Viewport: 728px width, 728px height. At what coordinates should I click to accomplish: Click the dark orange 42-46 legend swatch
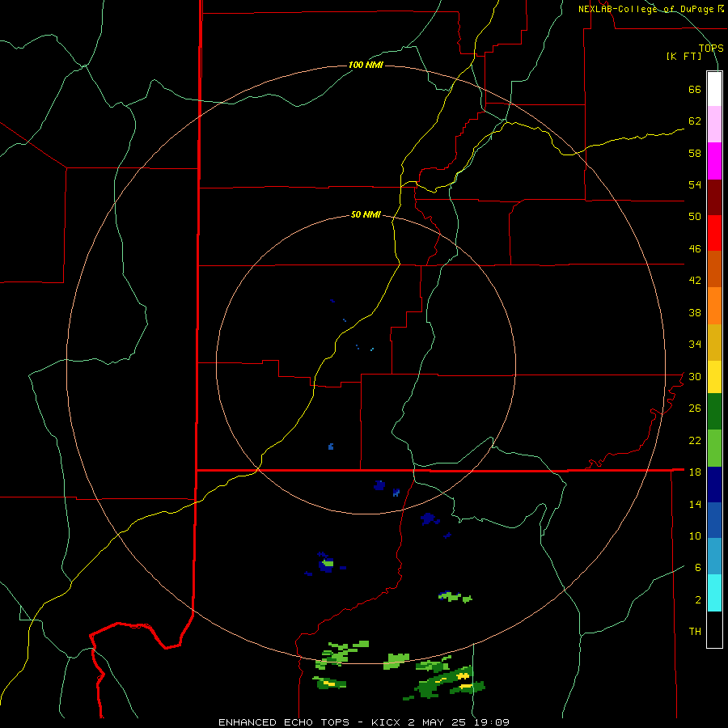click(x=714, y=269)
